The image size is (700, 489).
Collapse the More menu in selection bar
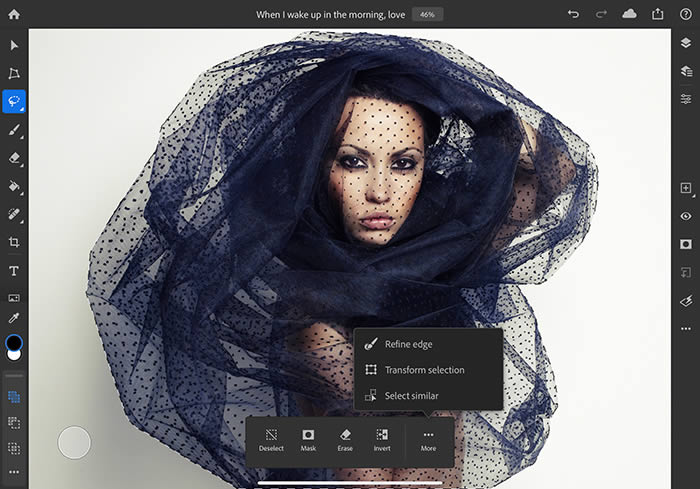[428, 440]
